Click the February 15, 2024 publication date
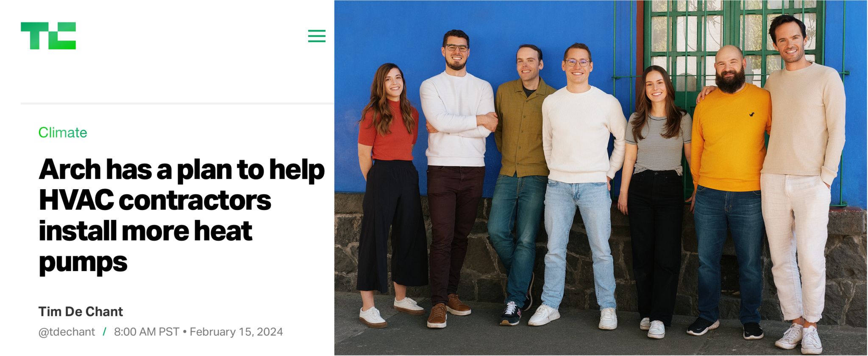 236,332
